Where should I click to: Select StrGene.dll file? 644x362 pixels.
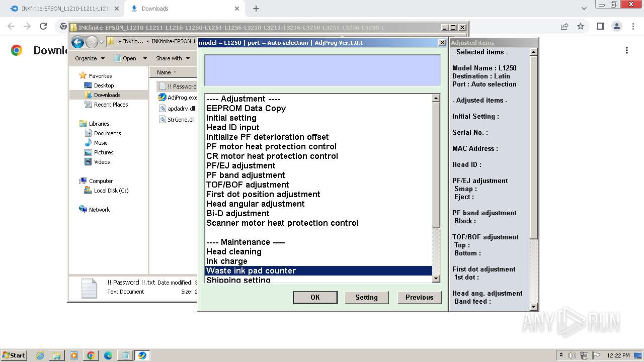point(177,120)
